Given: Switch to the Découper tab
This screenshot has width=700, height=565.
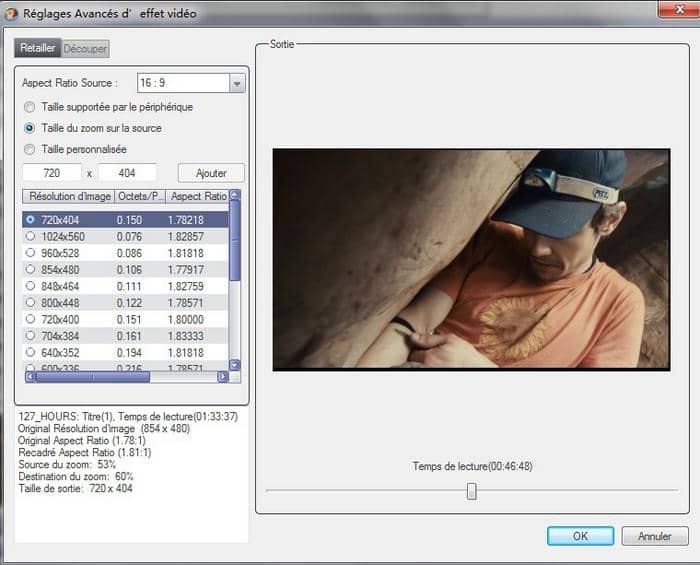Looking at the screenshot, I should (85, 49).
